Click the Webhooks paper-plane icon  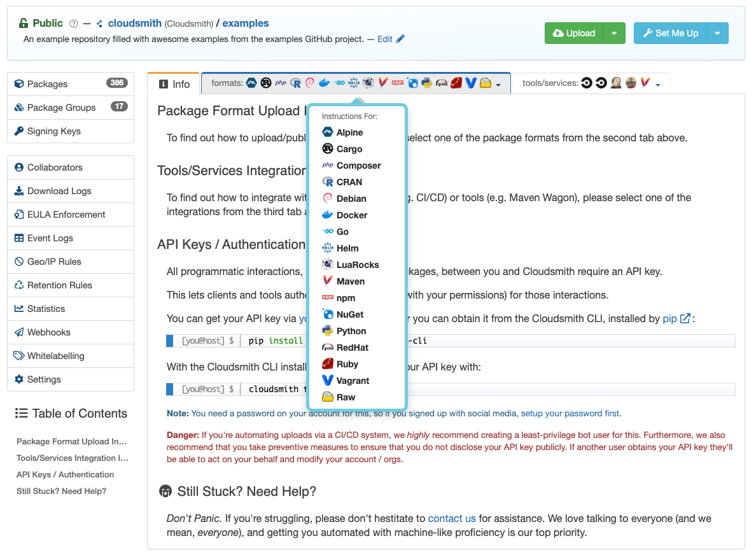[19, 332]
